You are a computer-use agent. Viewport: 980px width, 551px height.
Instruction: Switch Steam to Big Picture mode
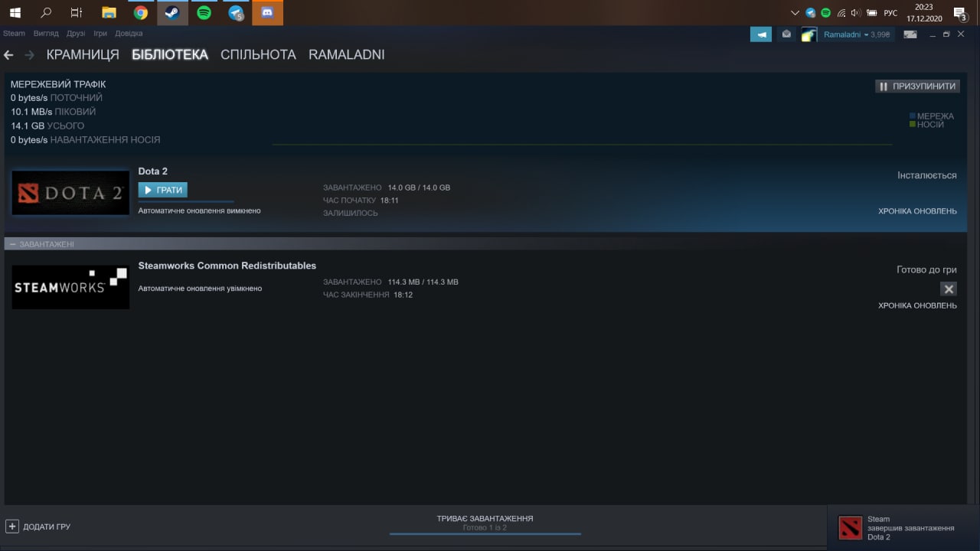pyautogui.click(x=910, y=34)
